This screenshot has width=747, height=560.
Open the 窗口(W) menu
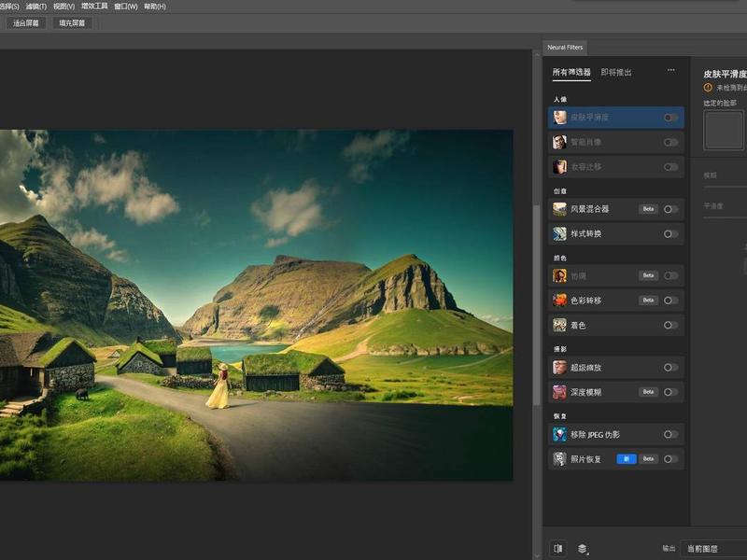(x=126, y=7)
